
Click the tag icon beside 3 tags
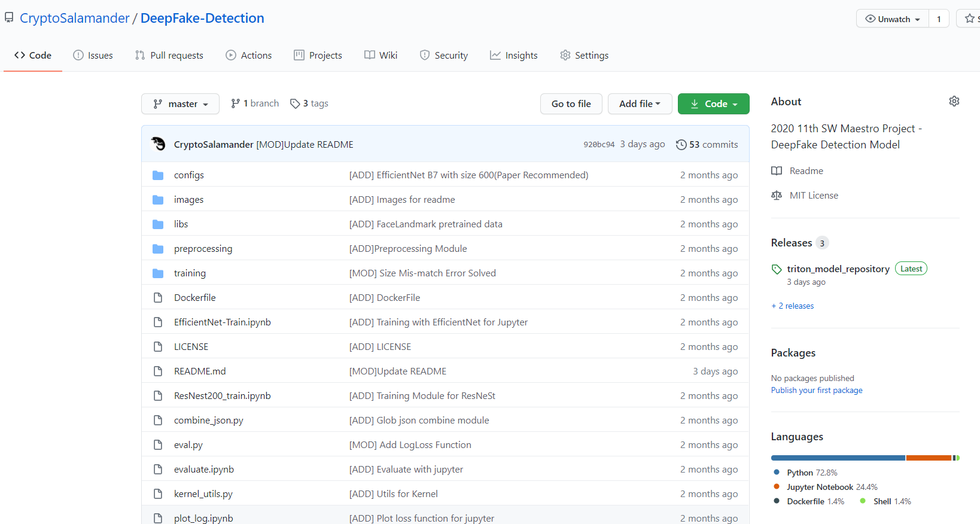click(295, 103)
